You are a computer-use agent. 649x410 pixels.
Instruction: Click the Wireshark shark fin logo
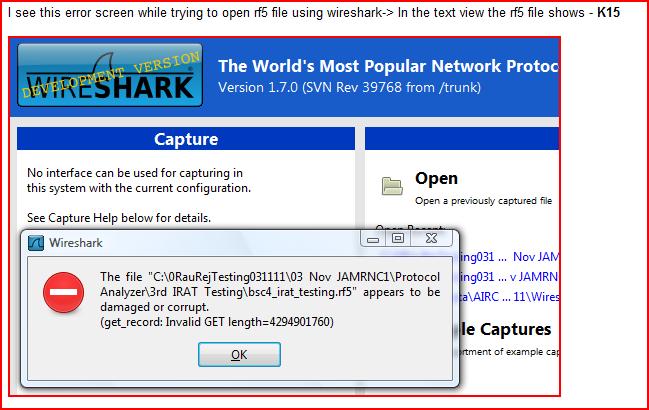pyautogui.click(x=110, y=77)
